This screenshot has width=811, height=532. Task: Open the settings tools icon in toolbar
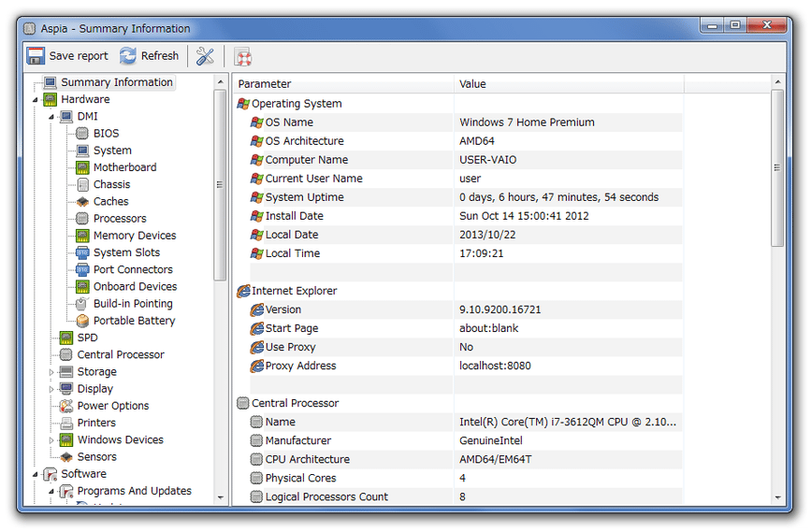pyautogui.click(x=206, y=56)
